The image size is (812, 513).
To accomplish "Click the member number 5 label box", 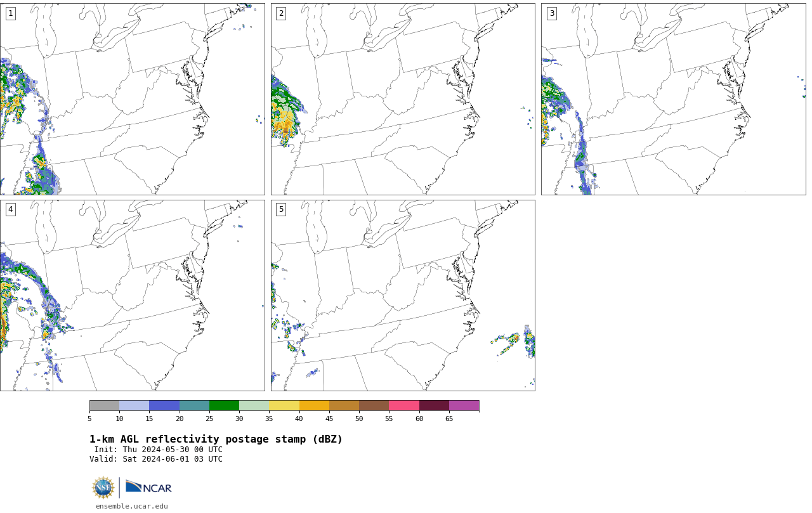I will pos(281,209).
